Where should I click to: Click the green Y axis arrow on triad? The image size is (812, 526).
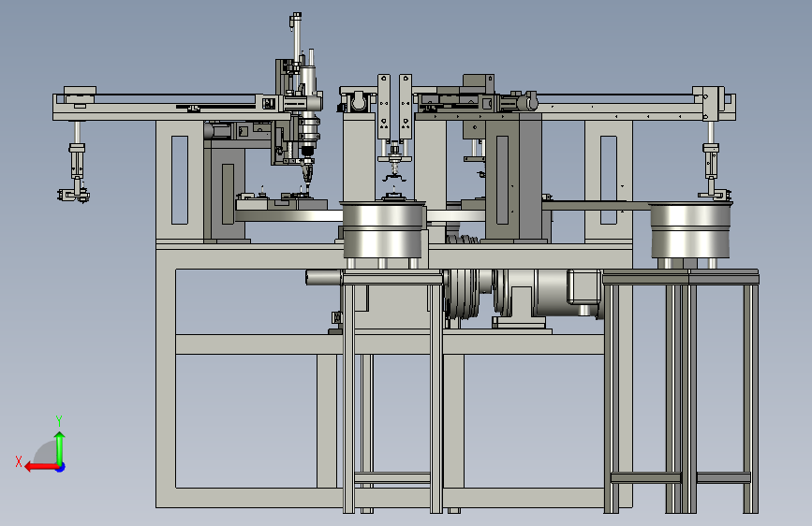(60, 447)
